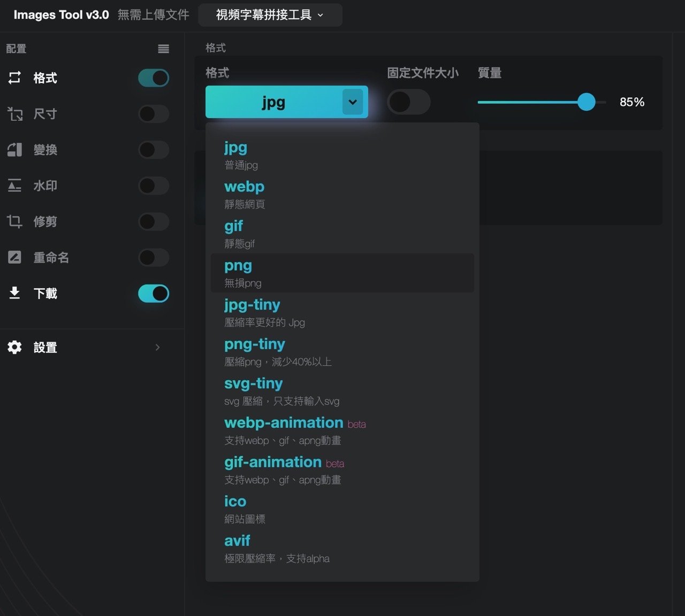This screenshot has height=616, width=685.
Task: Enable the 固定文件大小 toggle
Action: point(409,102)
